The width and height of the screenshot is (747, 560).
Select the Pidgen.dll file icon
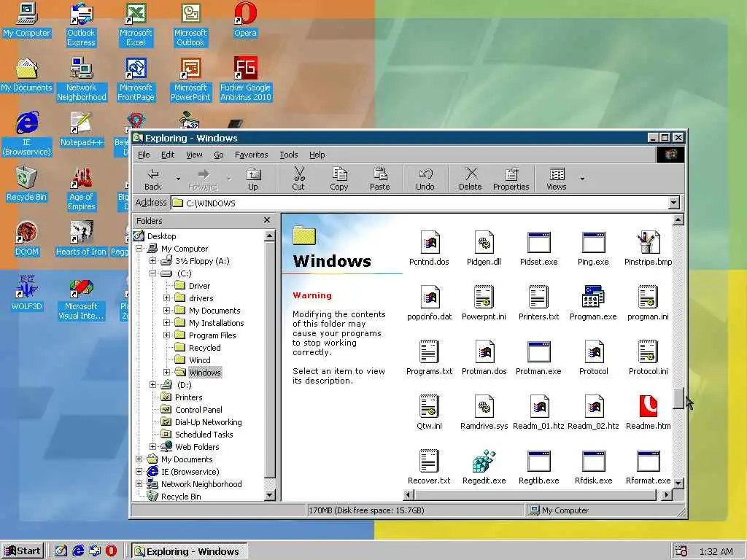(484, 242)
